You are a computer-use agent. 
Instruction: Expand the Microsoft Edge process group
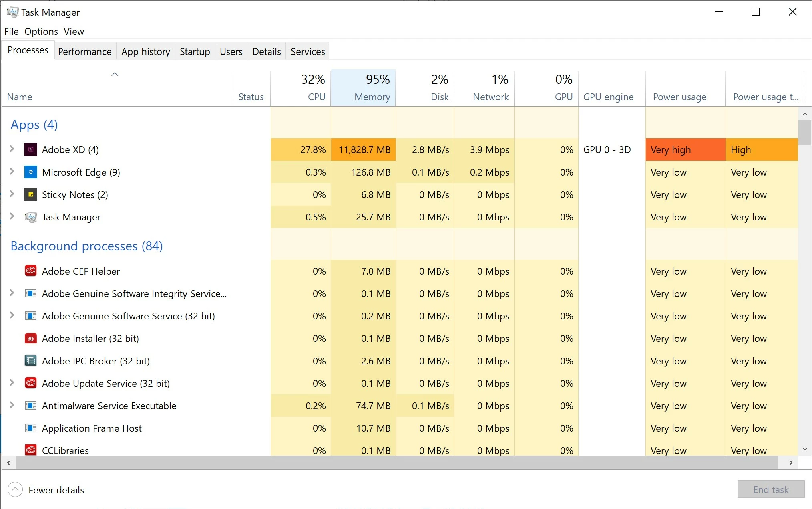12,172
